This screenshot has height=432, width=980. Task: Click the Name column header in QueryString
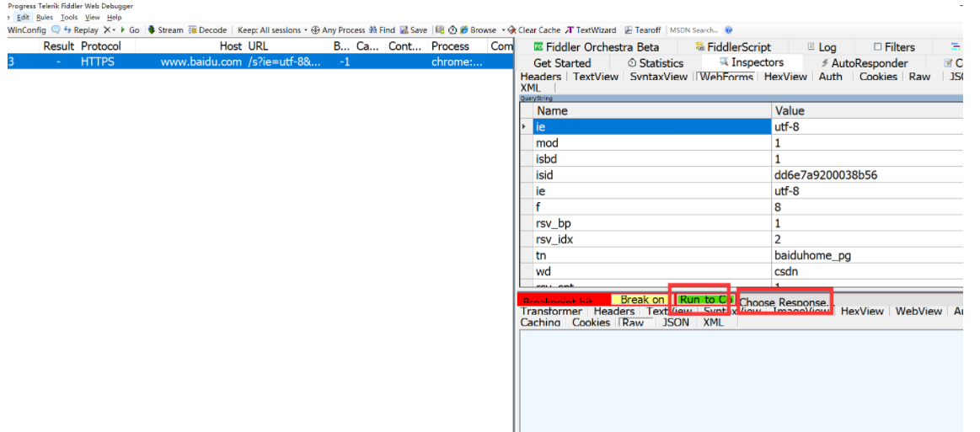tap(652, 110)
